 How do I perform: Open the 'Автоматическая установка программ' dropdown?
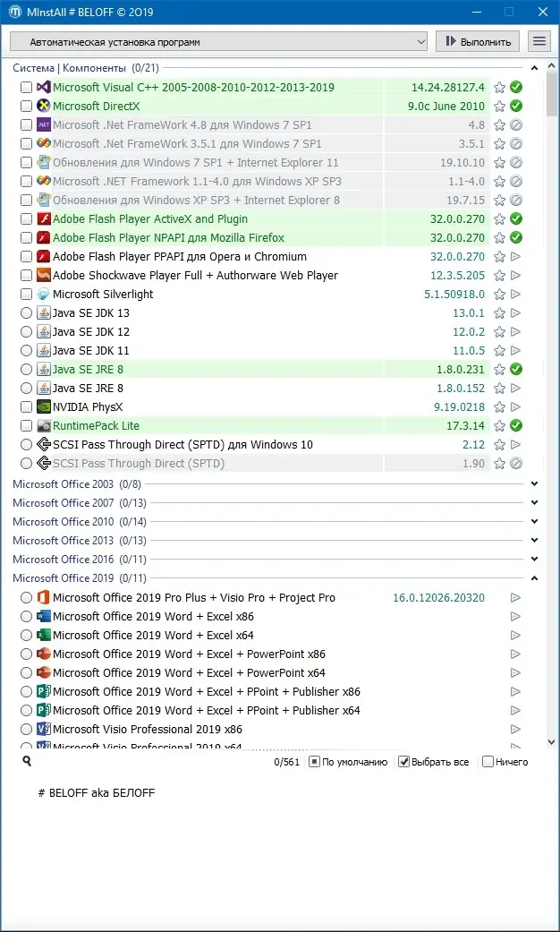(x=218, y=42)
